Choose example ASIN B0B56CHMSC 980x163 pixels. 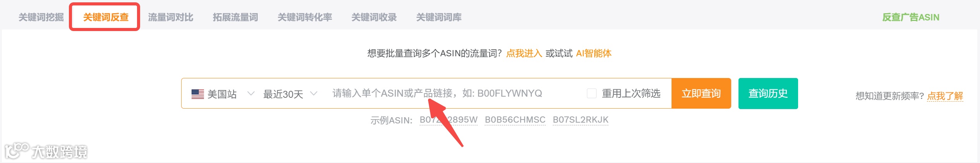coord(515,120)
